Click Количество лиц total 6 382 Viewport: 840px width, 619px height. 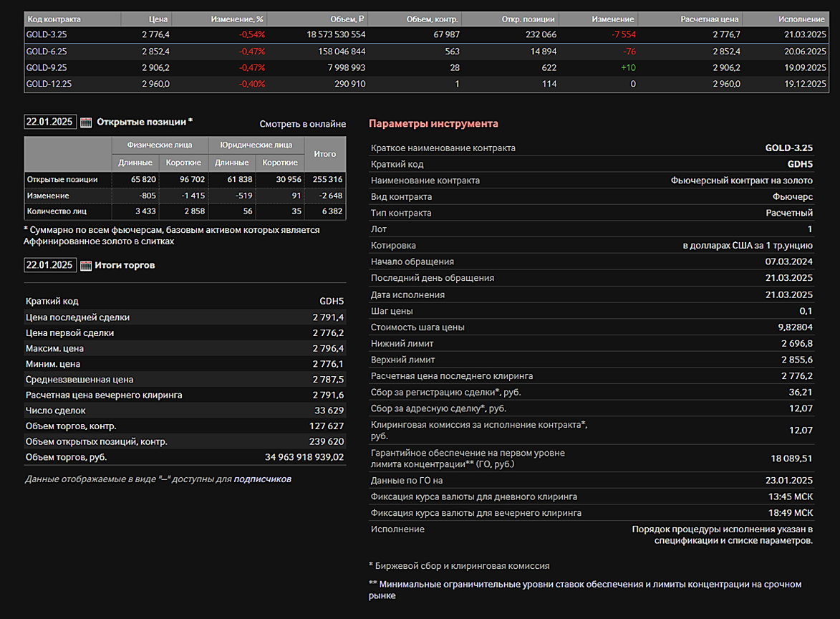332,211
